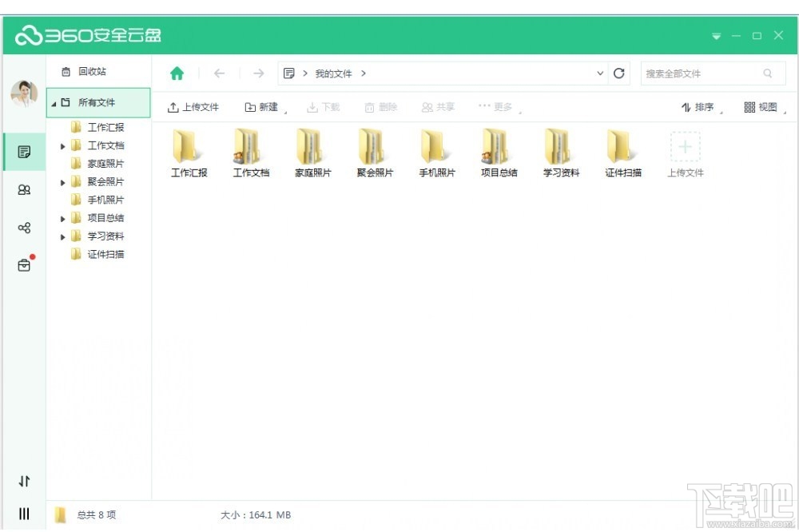Open the transfer list arrows icon at bottom
The image size is (799, 532).
23,481
